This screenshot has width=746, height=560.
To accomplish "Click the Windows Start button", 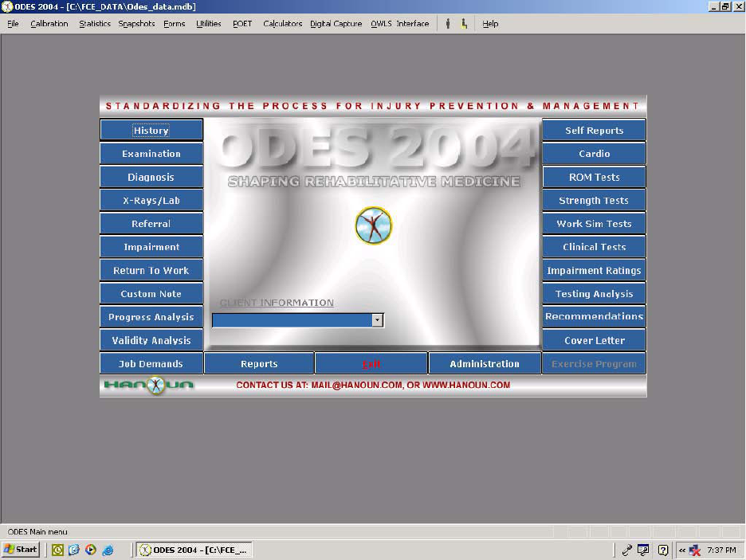I will [21, 550].
